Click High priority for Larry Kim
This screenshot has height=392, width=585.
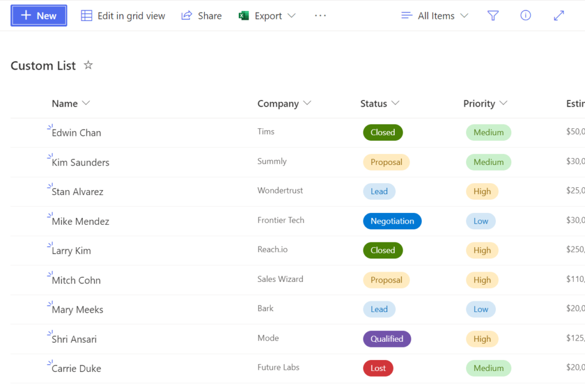[x=482, y=250]
